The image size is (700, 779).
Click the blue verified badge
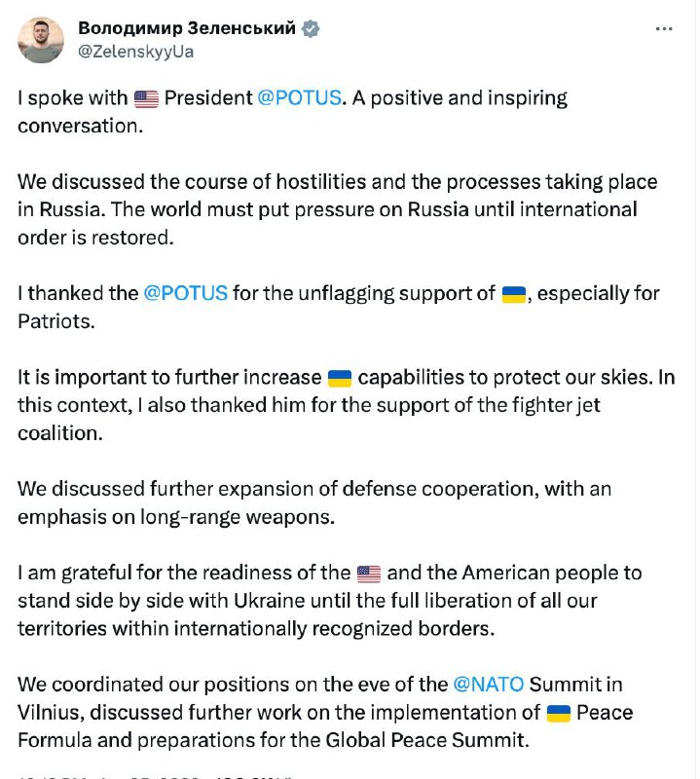pyautogui.click(x=311, y=29)
